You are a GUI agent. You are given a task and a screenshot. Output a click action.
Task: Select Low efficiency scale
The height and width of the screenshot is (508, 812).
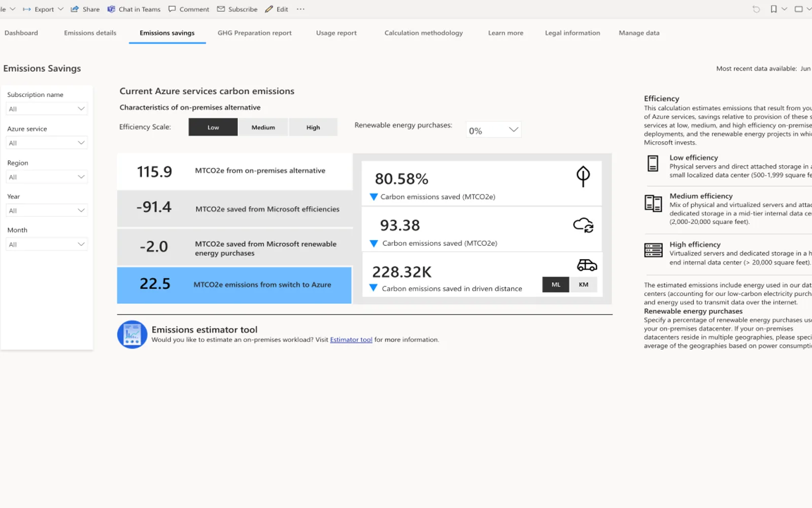coord(213,127)
